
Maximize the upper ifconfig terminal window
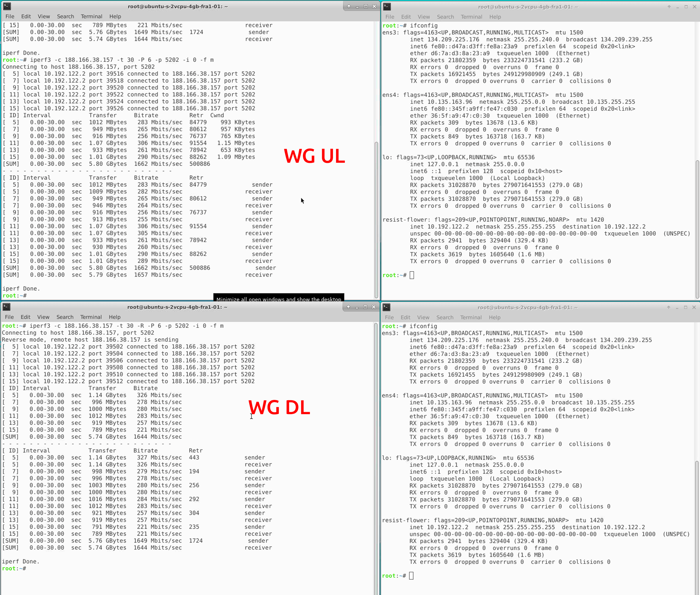[x=686, y=7]
